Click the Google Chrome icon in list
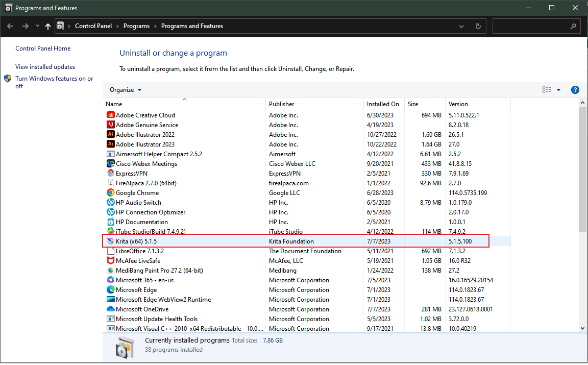Image resolution: width=588 pixels, height=365 pixels. point(111,193)
